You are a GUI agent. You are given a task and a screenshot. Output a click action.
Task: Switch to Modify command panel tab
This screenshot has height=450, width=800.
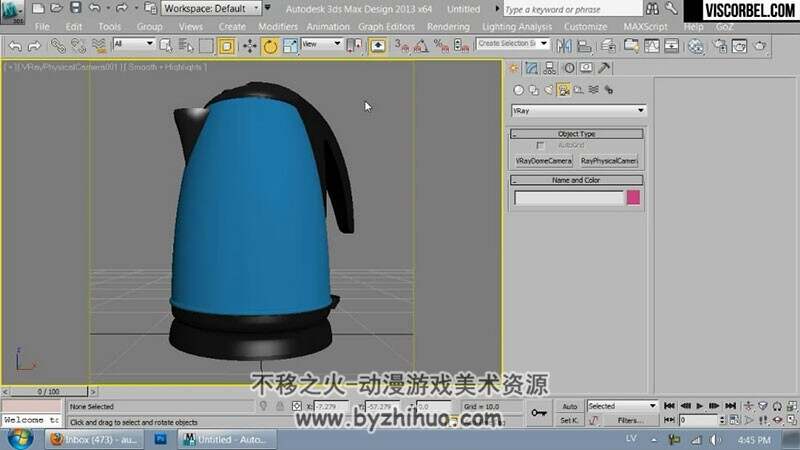(x=532, y=68)
